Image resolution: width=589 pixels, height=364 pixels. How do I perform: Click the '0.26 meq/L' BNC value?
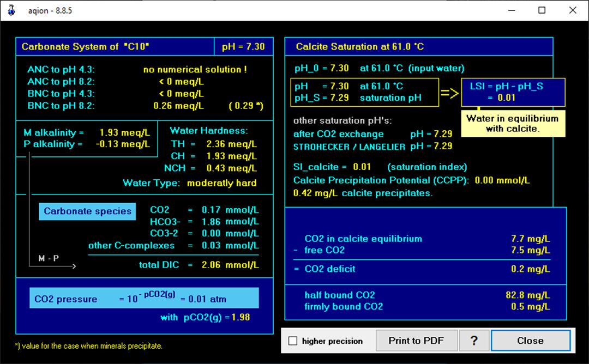(x=178, y=106)
